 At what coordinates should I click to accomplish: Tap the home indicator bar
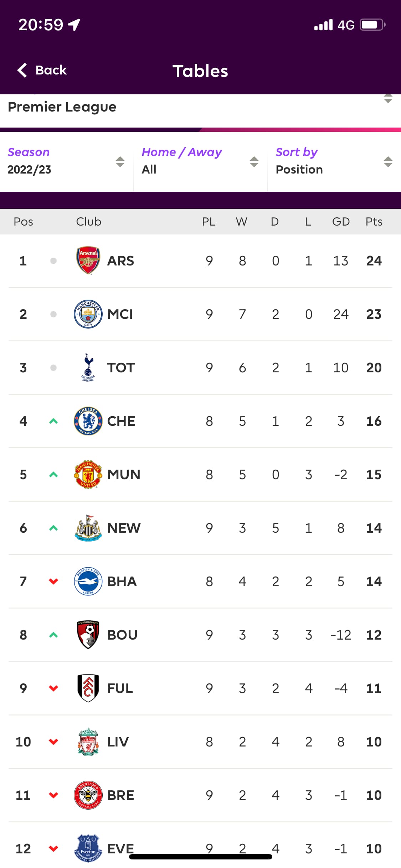200,857
